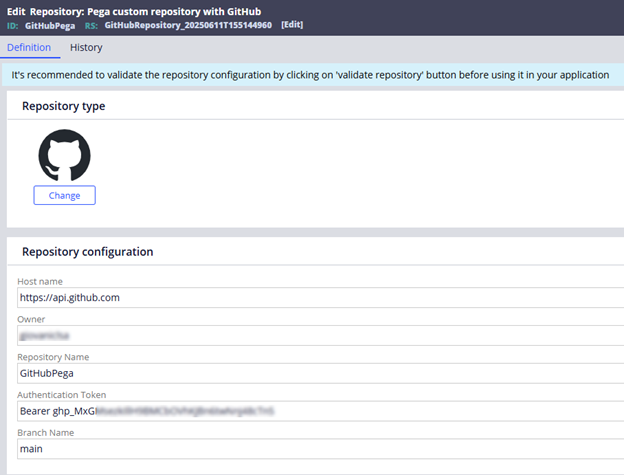Click the [Edit] ruleset link

click(292, 25)
